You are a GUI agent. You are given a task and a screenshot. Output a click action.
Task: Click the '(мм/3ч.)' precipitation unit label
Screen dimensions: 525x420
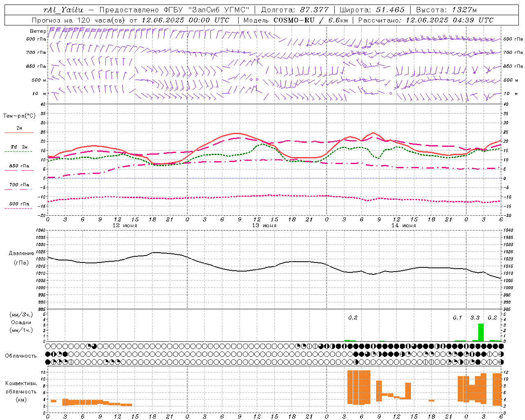(x=21, y=315)
